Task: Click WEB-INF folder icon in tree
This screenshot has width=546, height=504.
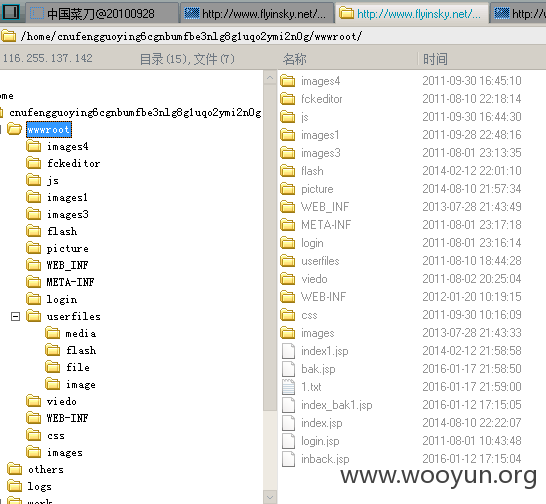Action: [x=33, y=418]
